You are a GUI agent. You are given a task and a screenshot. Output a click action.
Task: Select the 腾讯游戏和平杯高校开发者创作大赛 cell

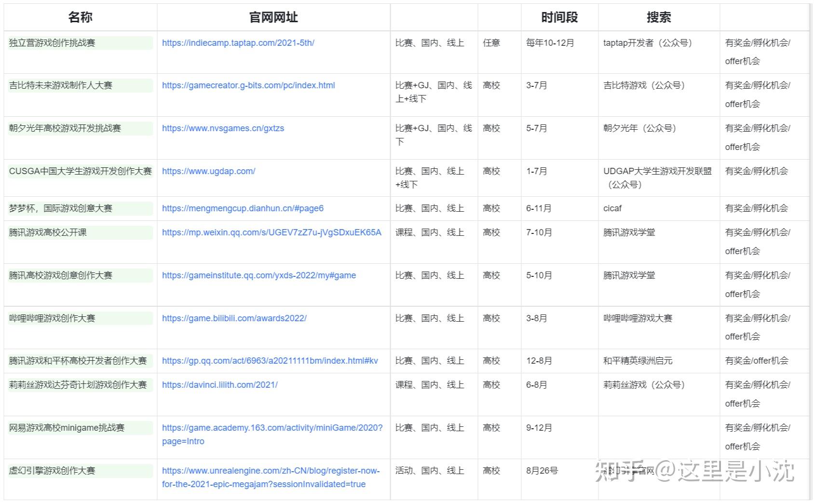tap(81, 361)
